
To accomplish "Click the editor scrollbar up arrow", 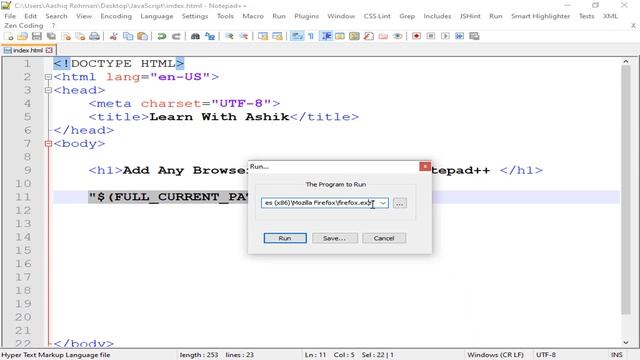I will pos(626,61).
